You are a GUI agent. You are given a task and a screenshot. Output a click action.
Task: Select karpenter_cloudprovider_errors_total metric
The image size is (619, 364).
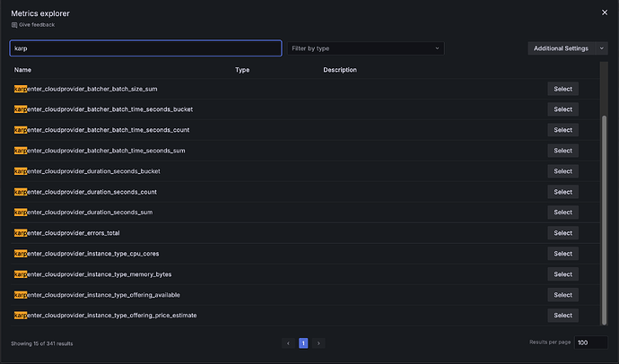pos(563,233)
